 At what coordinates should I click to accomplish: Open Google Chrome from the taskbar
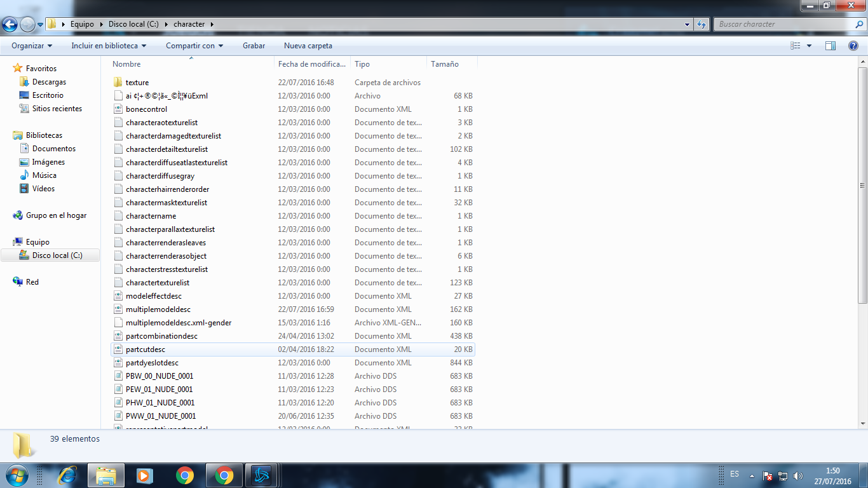(185, 475)
